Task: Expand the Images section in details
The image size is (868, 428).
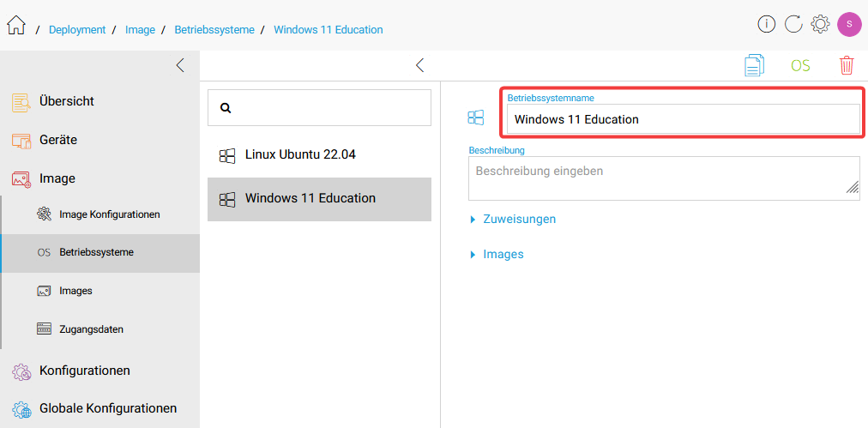Action: click(x=497, y=255)
